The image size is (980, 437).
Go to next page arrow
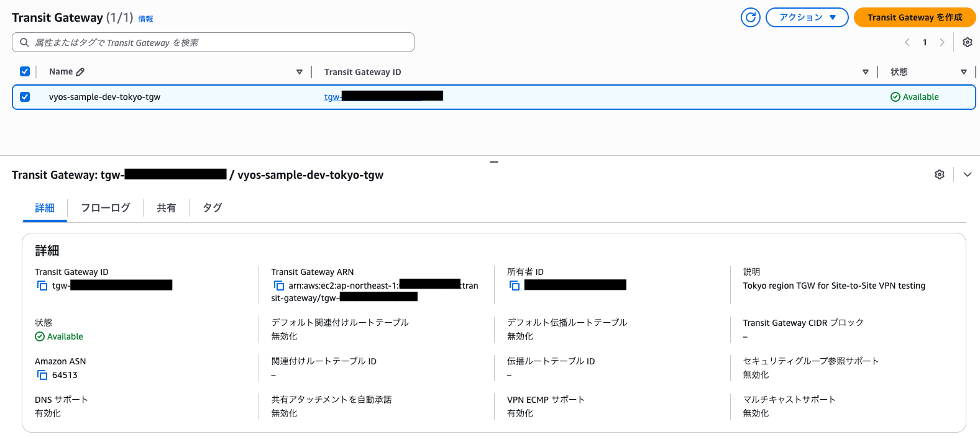(942, 42)
